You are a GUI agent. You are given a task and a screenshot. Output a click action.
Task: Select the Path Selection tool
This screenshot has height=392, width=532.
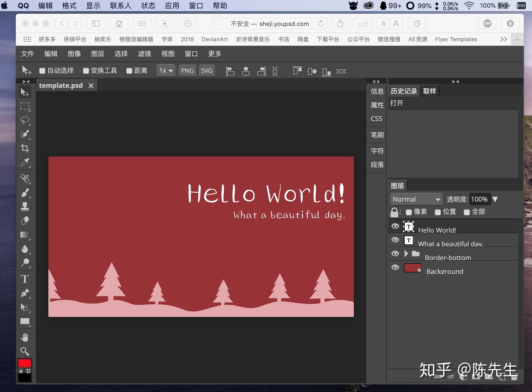pyautogui.click(x=25, y=307)
